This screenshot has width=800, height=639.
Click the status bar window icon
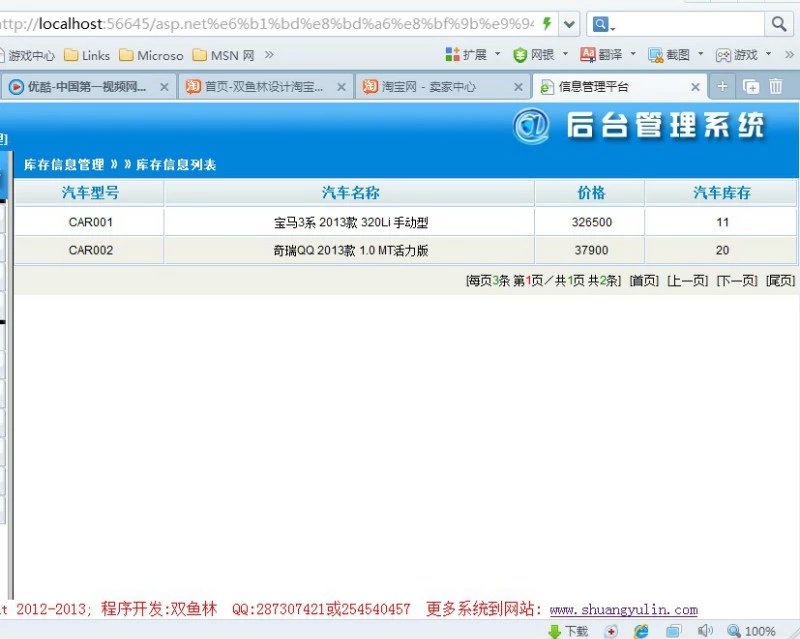pos(673,631)
